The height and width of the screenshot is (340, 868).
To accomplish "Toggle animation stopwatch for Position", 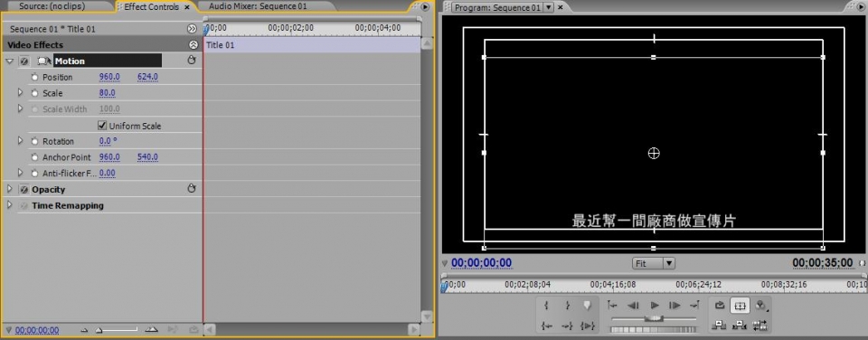I will pos(35,77).
